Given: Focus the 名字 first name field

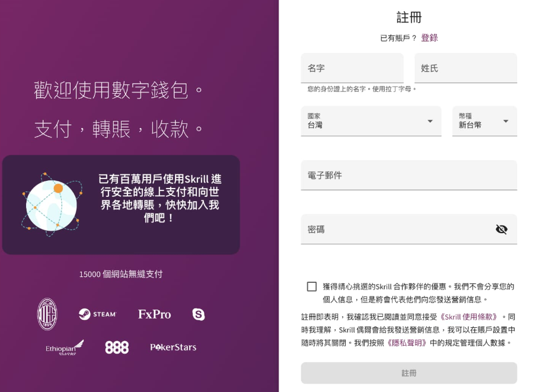Looking at the screenshot, I should tap(352, 68).
